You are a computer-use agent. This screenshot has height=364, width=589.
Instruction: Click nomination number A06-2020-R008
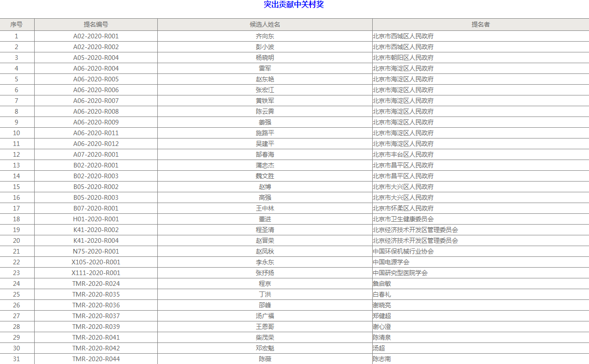[96, 111]
